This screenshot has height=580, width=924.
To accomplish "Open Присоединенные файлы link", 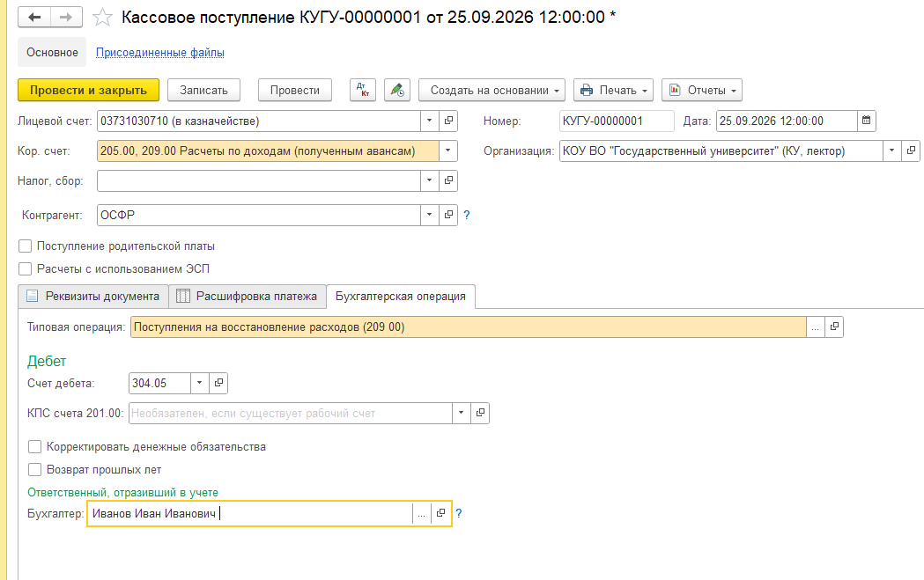I will (160, 53).
